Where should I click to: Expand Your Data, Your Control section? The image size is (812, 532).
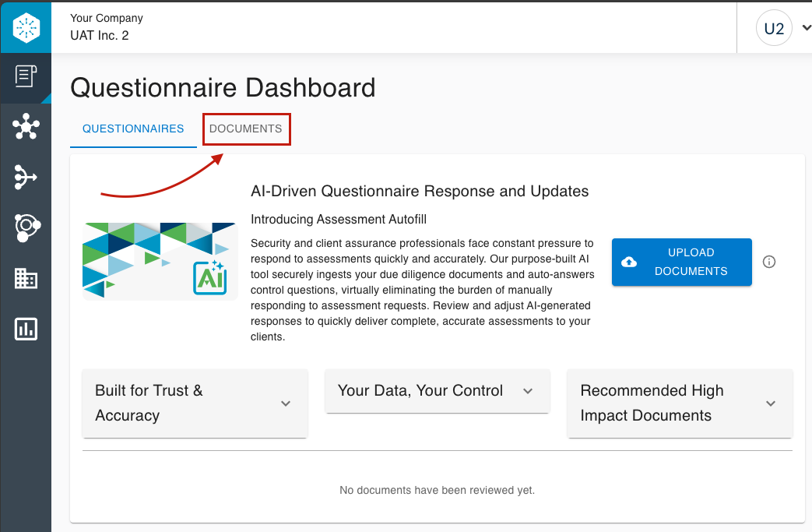click(437, 390)
